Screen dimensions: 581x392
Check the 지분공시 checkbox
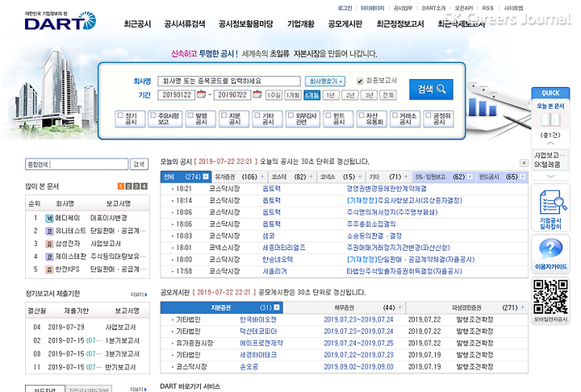(x=224, y=115)
